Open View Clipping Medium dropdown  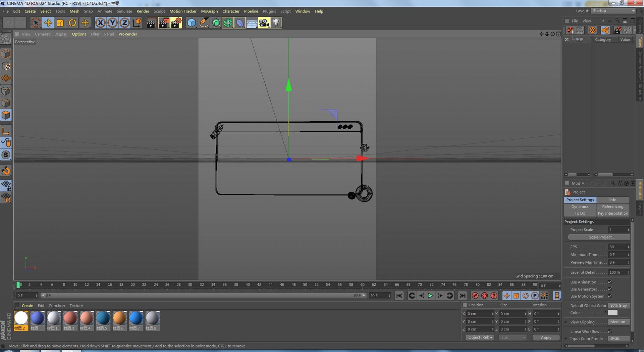coord(619,322)
